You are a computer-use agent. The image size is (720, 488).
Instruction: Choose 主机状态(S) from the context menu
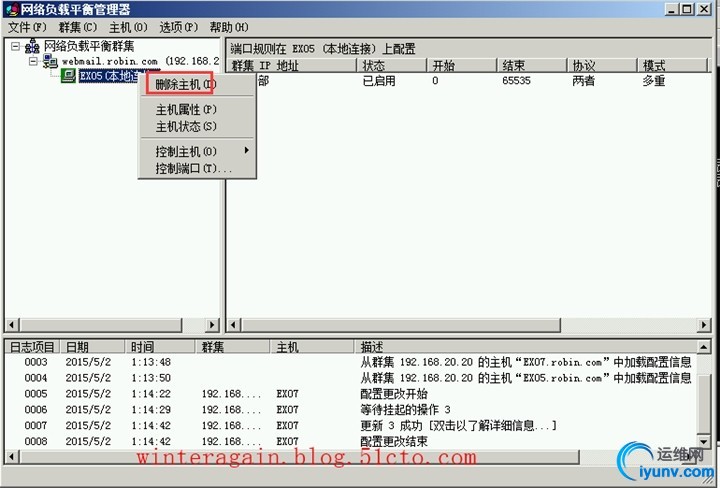[x=197, y=126]
